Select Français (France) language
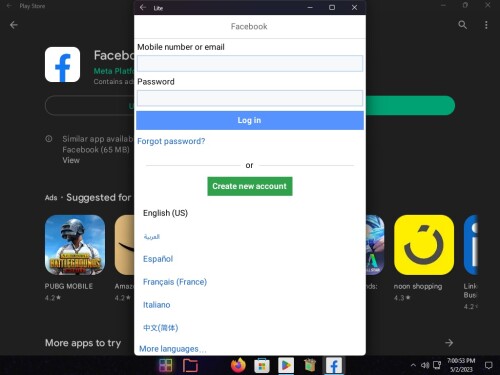This screenshot has width=500, height=375. pyautogui.click(x=175, y=282)
